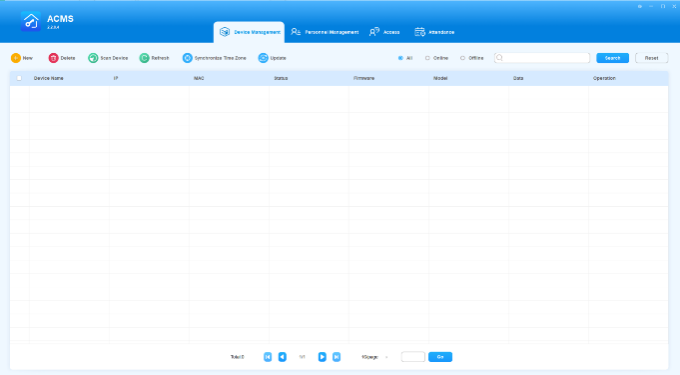Jump to the last page of results

pyautogui.click(x=337, y=357)
